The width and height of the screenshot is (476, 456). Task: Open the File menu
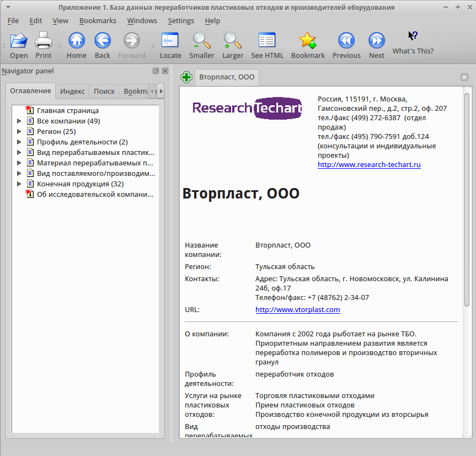(x=13, y=20)
